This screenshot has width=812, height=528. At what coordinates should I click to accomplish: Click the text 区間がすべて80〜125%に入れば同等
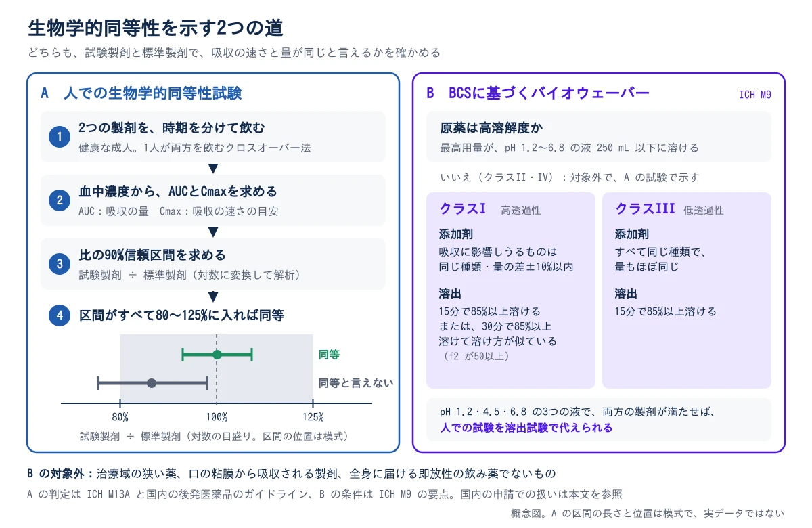click(181, 315)
